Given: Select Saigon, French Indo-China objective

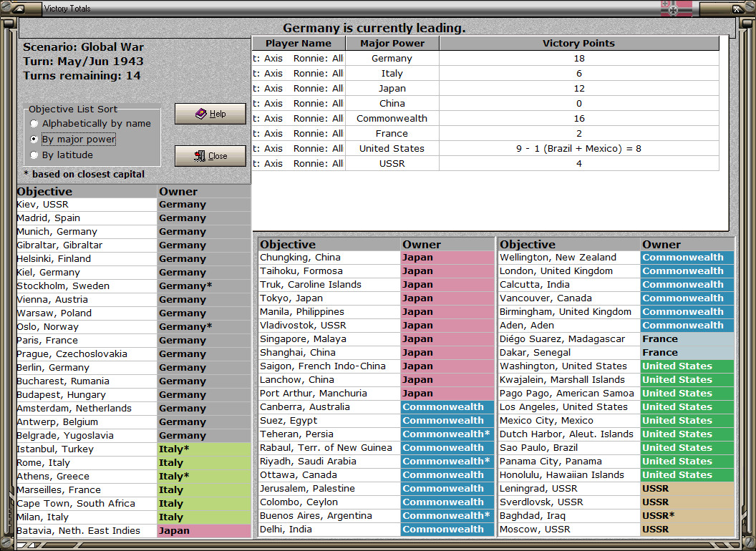Looking at the screenshot, I should 329,366.
